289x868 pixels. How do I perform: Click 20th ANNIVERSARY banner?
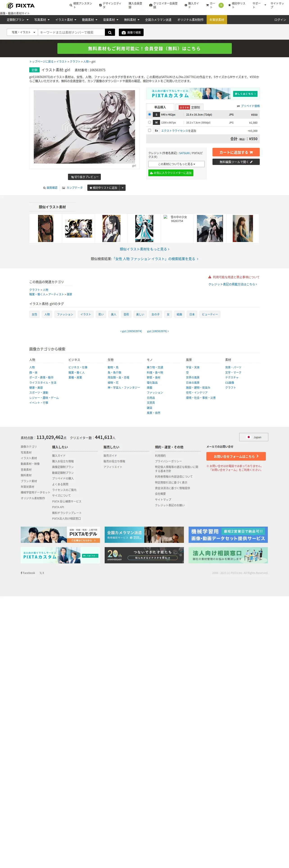point(144,555)
